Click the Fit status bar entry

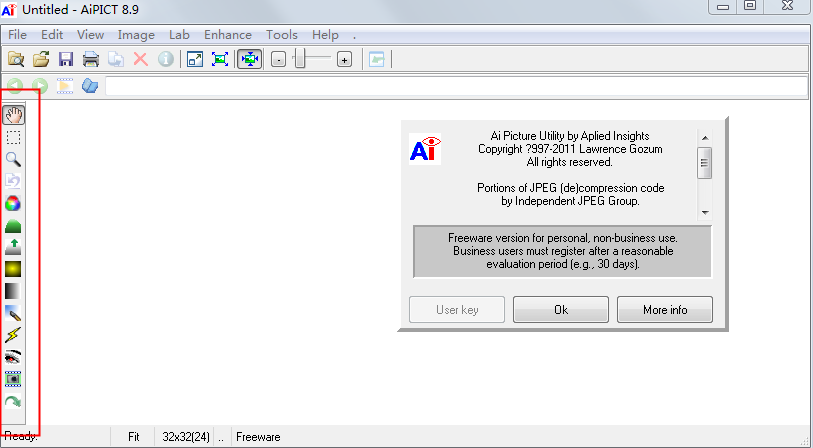coord(133,437)
